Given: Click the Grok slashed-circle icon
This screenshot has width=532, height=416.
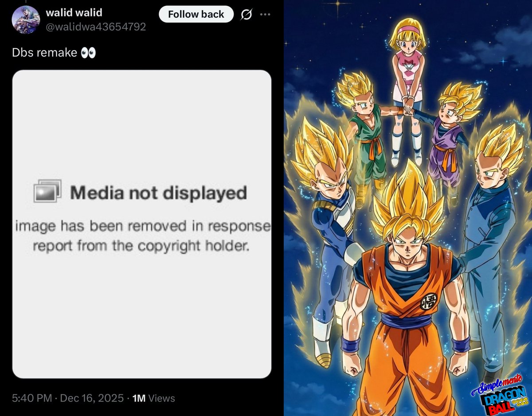Looking at the screenshot, I should tap(246, 15).
